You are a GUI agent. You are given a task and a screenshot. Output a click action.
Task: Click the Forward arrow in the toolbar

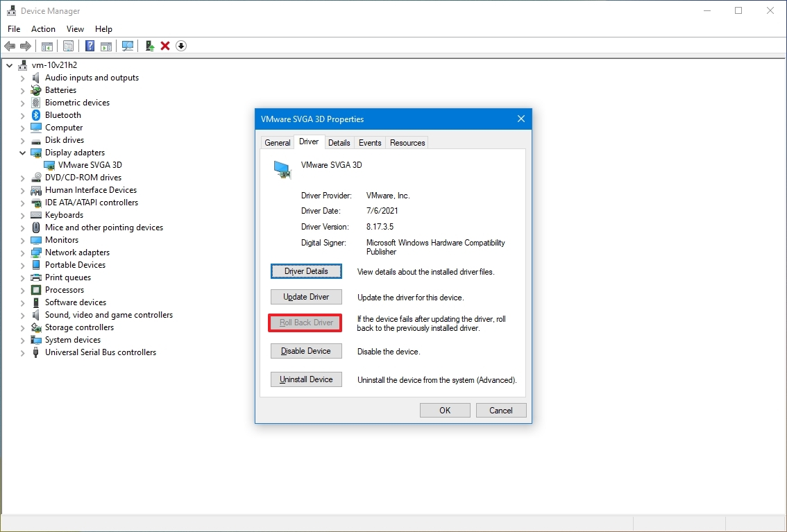25,46
